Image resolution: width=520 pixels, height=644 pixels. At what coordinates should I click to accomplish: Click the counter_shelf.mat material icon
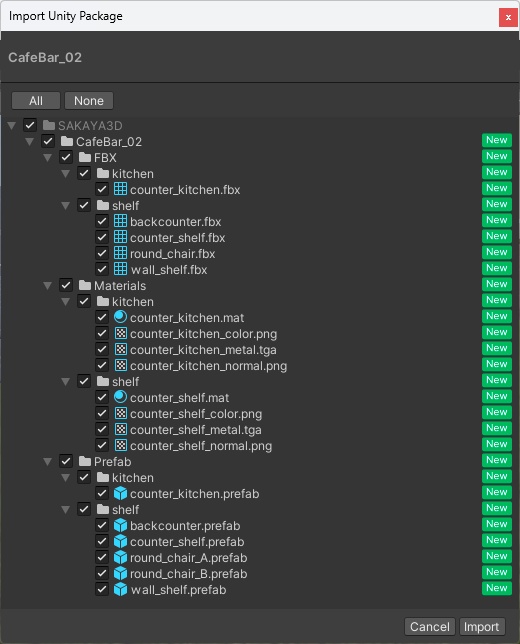[120, 397]
